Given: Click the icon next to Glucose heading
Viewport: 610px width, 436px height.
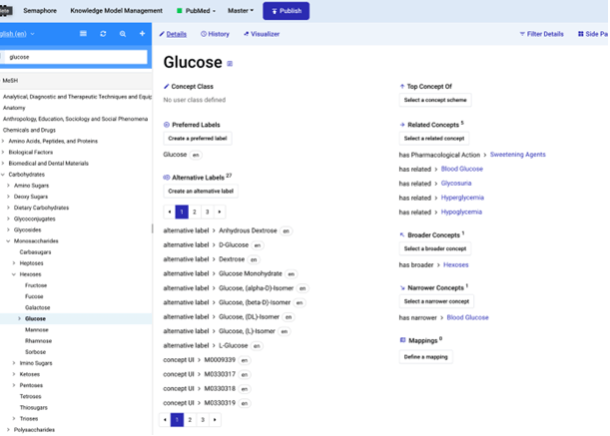Looking at the screenshot, I should pyautogui.click(x=230, y=64).
